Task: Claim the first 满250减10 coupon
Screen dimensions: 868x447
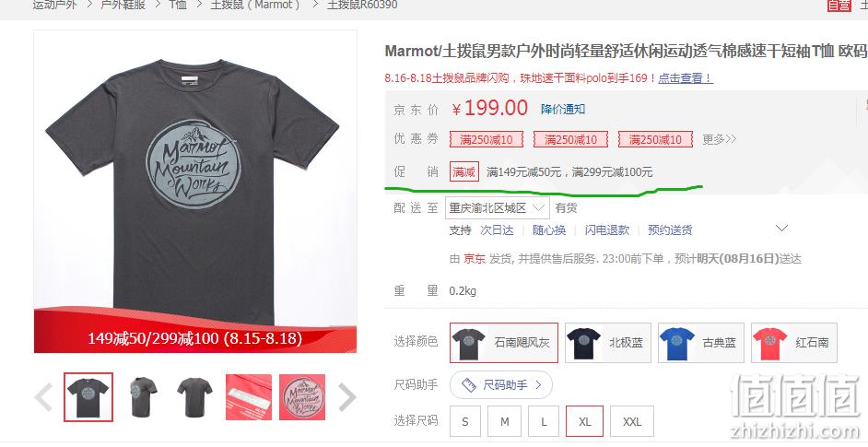Action: pyautogui.click(x=487, y=139)
